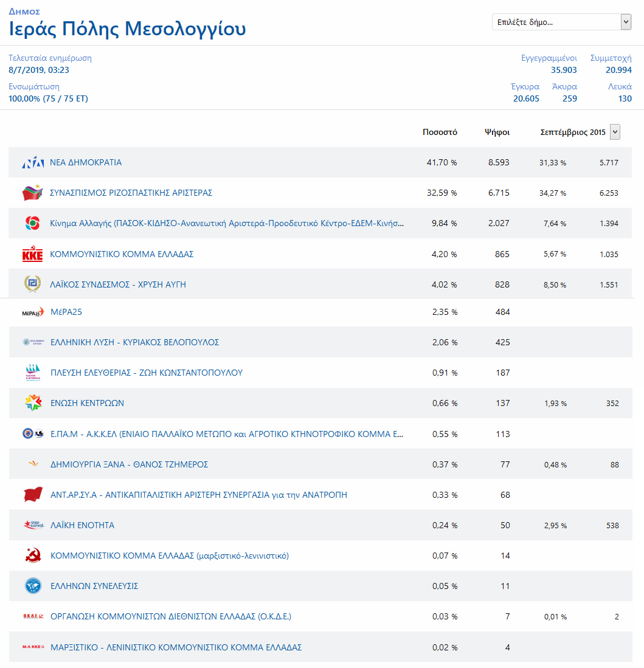Click the Elliniki Lysi party logo
Image resolution: width=644 pixels, height=668 pixels.
pyautogui.click(x=33, y=342)
